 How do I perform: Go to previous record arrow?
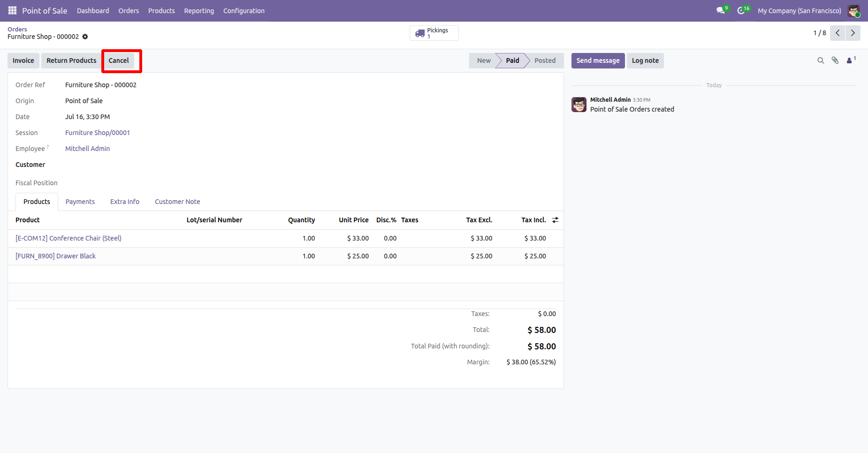[x=838, y=33]
